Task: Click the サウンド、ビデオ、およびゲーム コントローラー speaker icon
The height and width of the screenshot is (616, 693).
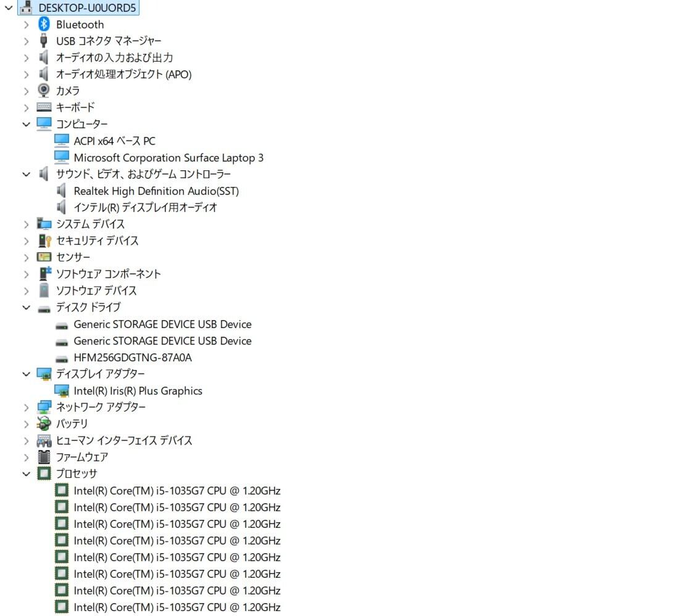Action: pos(44,173)
